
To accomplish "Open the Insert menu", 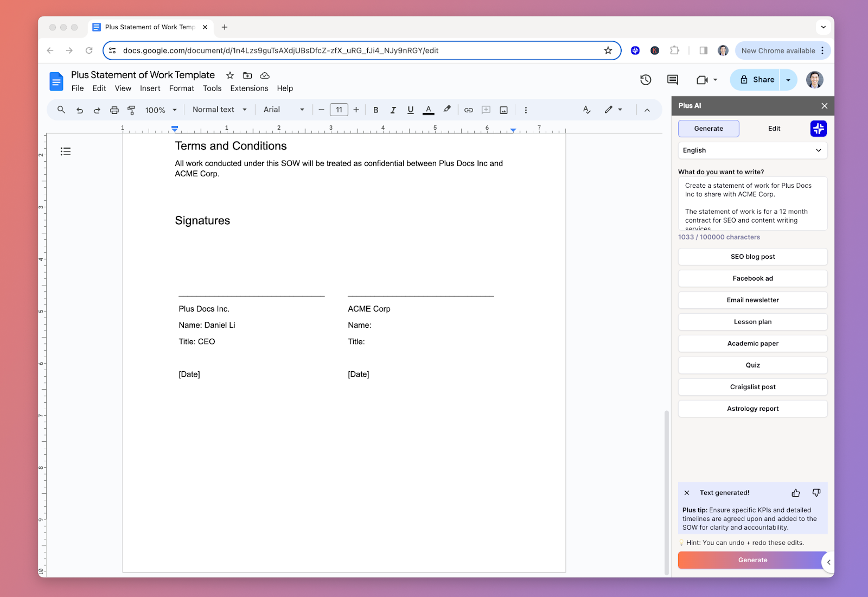I will [x=150, y=88].
